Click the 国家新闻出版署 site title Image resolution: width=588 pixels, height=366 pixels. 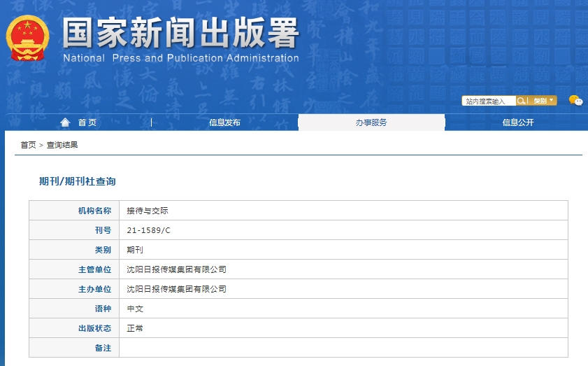tap(180, 34)
